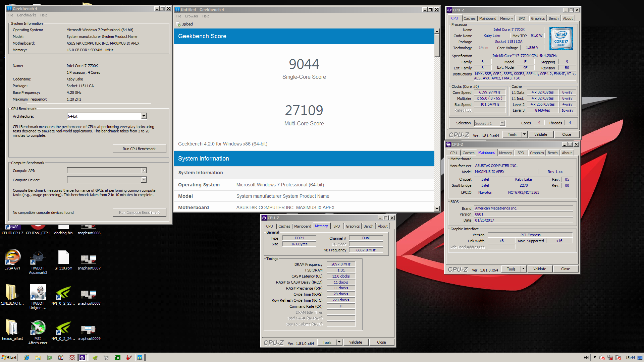Click the Core Voltage 1.856 V value
Image resolution: width=644 pixels, height=362 pixels.
532,48
